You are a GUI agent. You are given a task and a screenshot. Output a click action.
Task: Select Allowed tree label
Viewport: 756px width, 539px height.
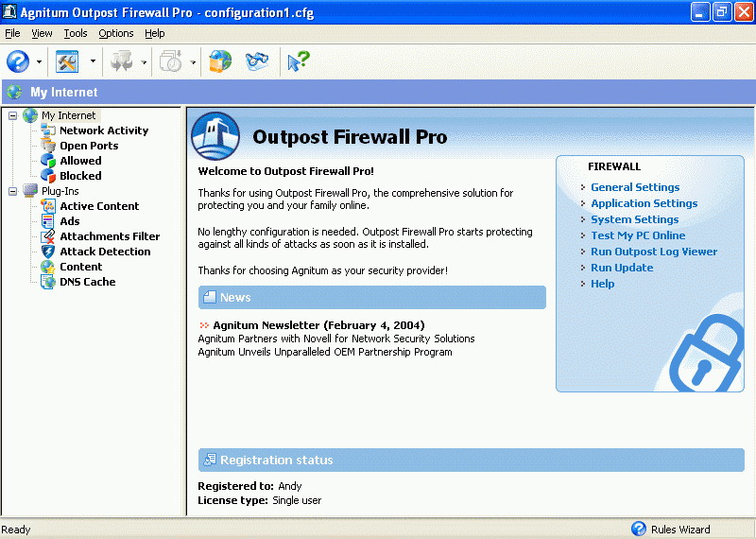(x=80, y=161)
